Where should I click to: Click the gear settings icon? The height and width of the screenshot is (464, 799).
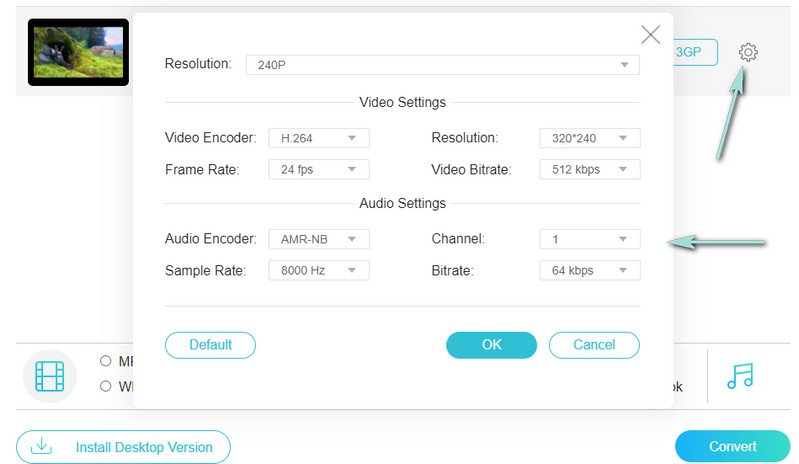tap(747, 52)
